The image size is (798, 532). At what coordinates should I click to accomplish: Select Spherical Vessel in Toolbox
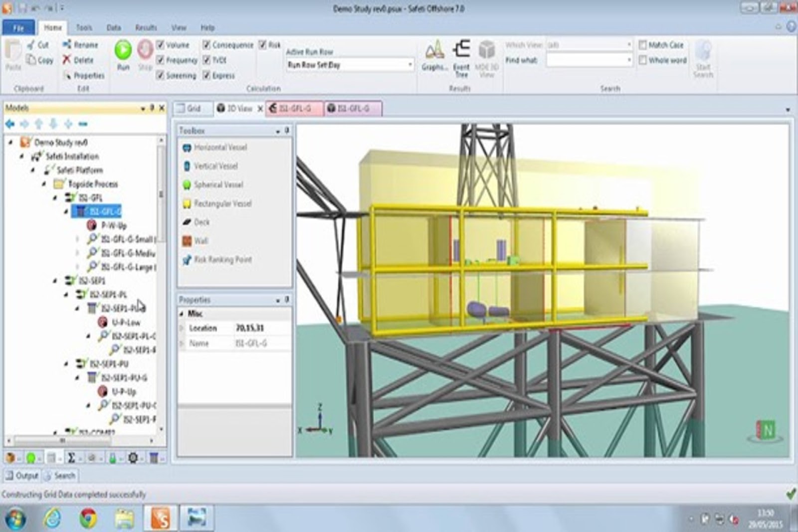tap(213, 185)
